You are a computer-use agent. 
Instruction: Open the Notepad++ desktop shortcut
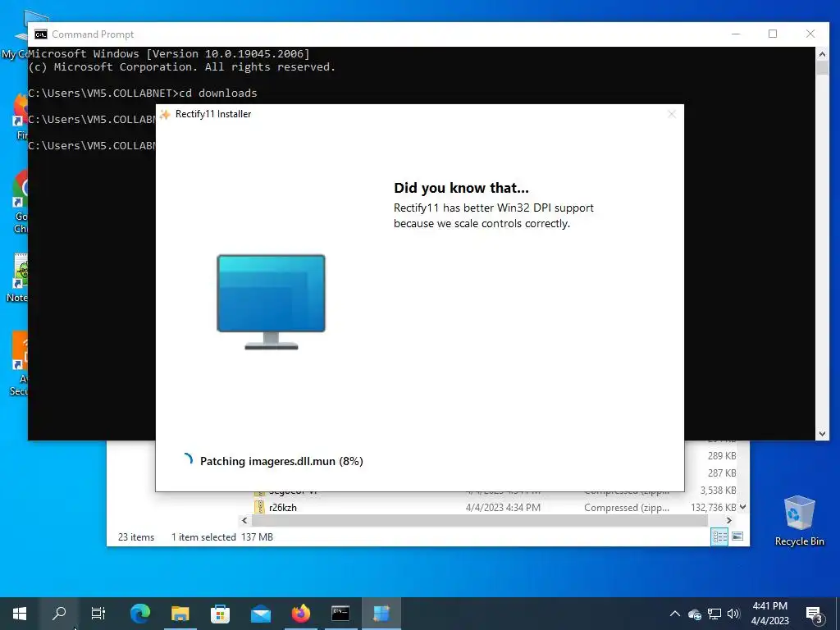[x=19, y=279]
